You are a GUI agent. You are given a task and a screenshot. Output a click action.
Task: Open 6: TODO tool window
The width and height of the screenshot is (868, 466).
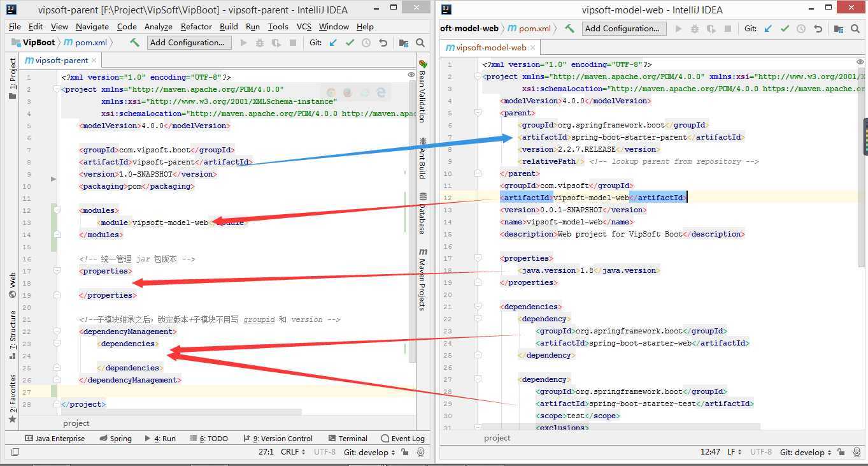[208, 439]
